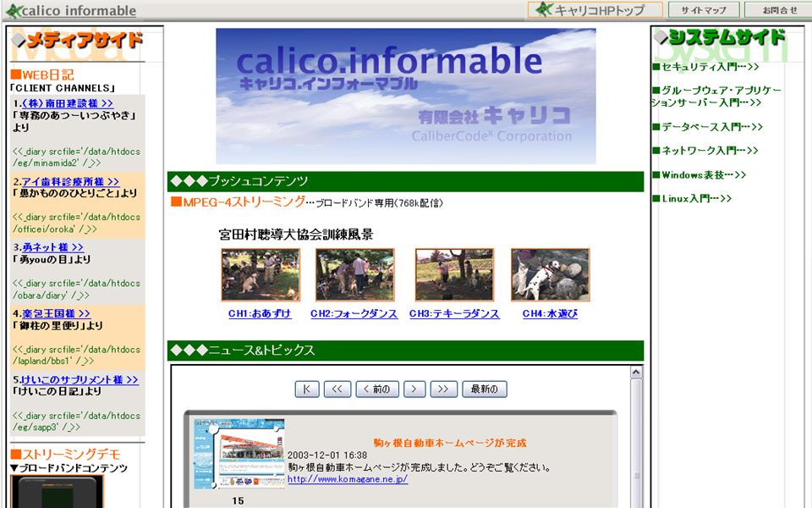Click the streaming demo video thumbnail
The width and height of the screenshot is (812, 508).
pyautogui.click(x=57, y=491)
